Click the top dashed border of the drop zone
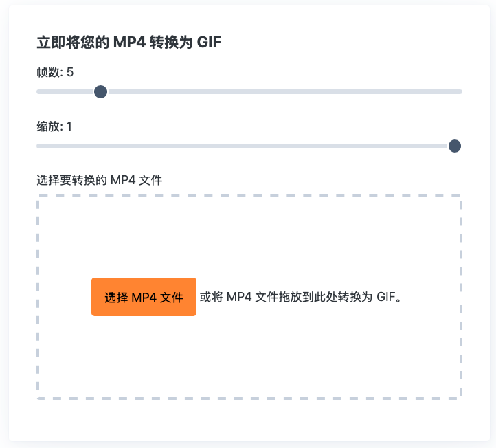This screenshot has height=448, width=496. pos(249,195)
